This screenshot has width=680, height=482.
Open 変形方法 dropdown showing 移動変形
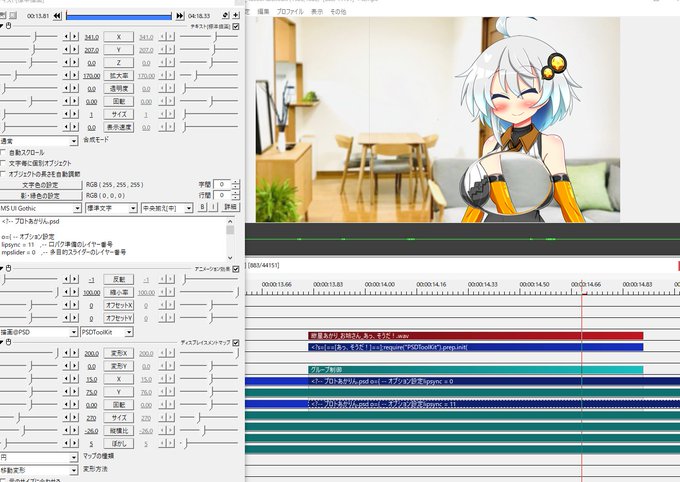coord(39,470)
